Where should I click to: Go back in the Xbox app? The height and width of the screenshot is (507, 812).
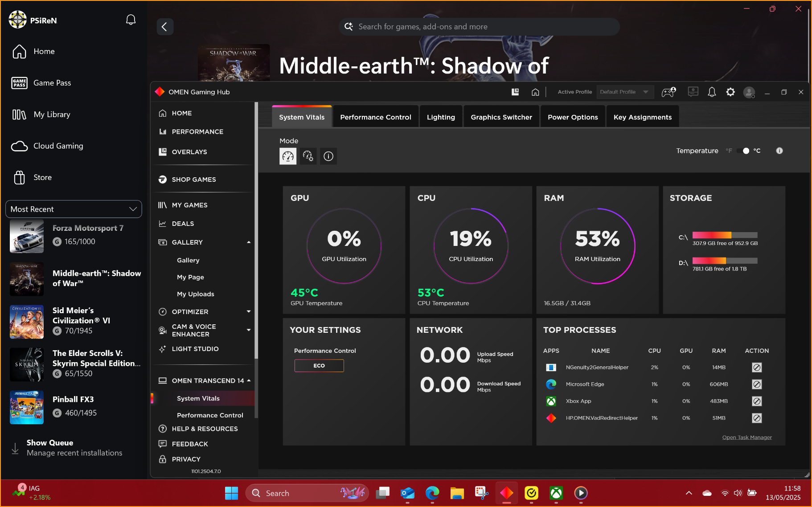(165, 27)
